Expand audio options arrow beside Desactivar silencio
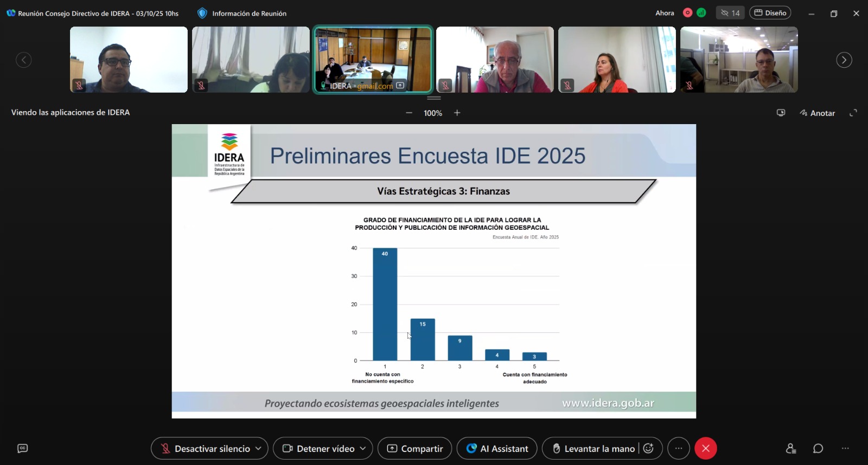This screenshot has height=465, width=868. pyautogui.click(x=258, y=448)
